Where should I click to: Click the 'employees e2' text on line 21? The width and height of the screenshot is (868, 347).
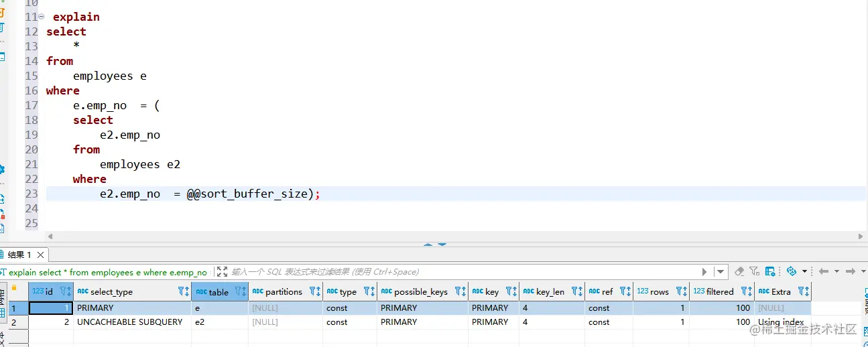pos(140,164)
